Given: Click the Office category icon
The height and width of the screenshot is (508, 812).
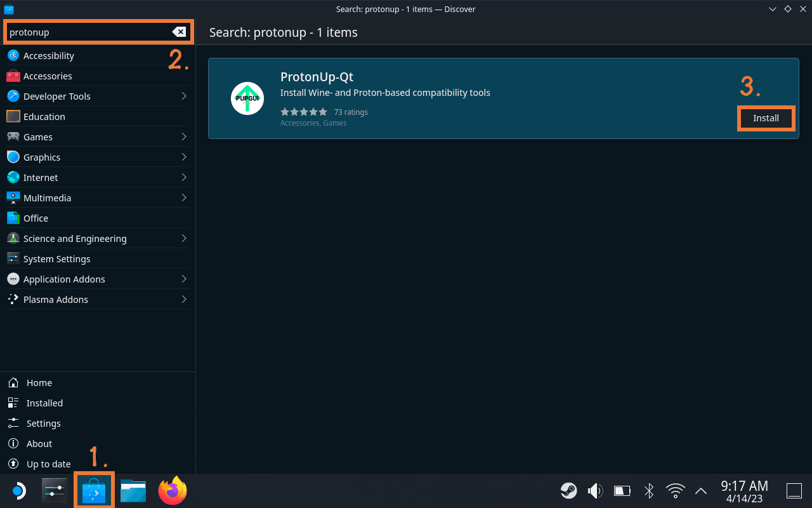Looking at the screenshot, I should (13, 218).
